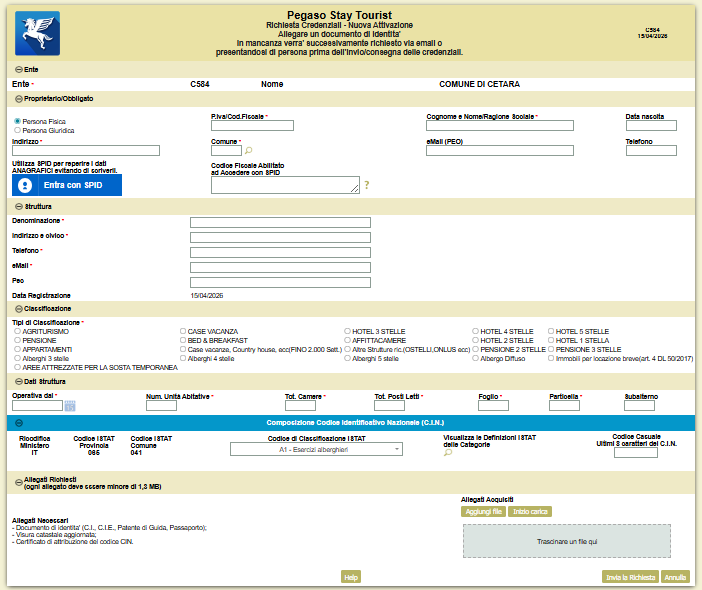Choose CASE VACANZA classification
Viewport: 702px width, 590px height.
(x=183, y=331)
